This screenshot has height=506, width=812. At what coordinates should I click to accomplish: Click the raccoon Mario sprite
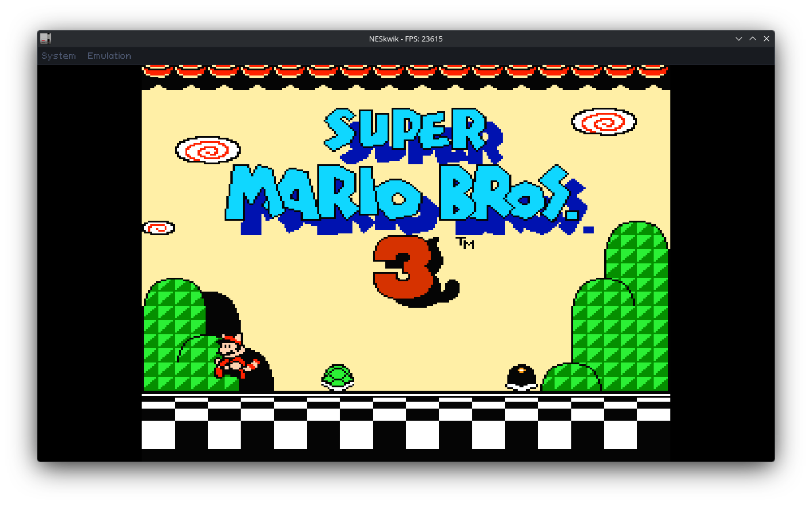click(236, 356)
